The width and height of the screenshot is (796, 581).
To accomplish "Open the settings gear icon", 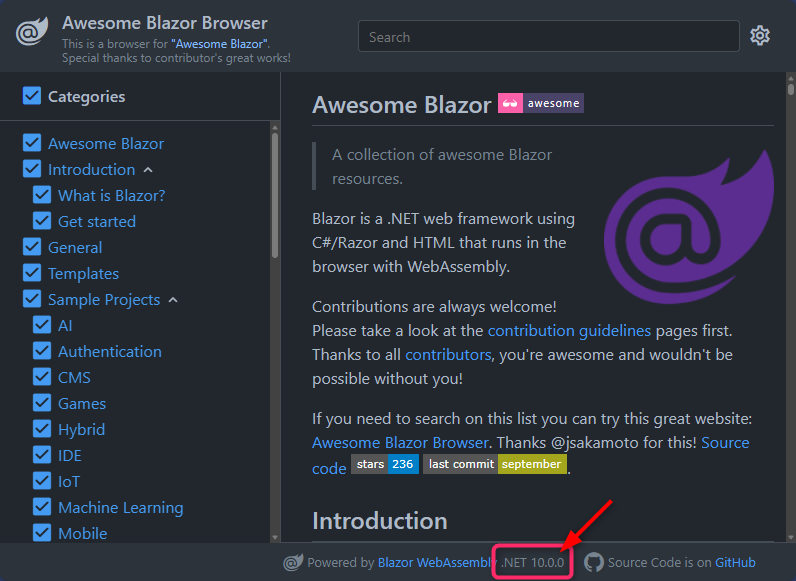I will 760,36.
